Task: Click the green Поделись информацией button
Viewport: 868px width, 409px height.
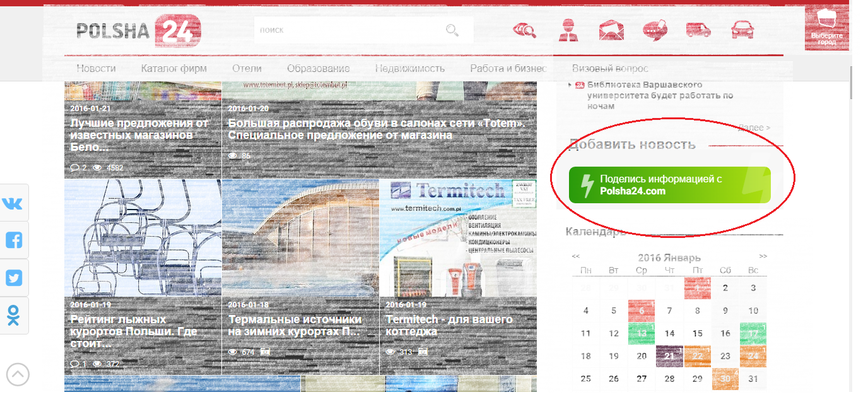Action: click(x=669, y=185)
